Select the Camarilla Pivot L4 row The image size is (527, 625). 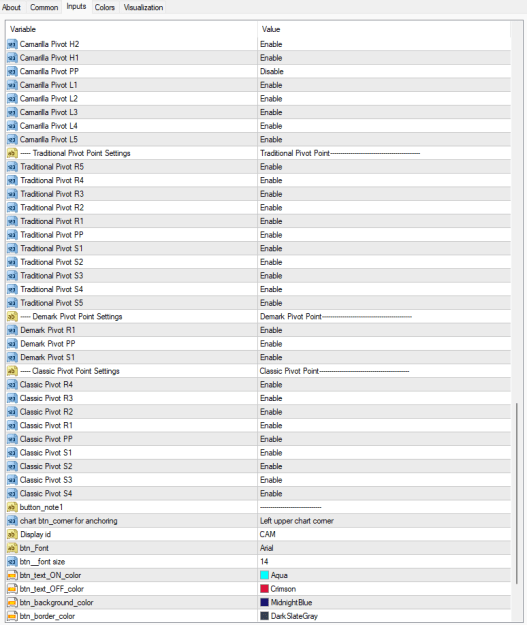258,126
